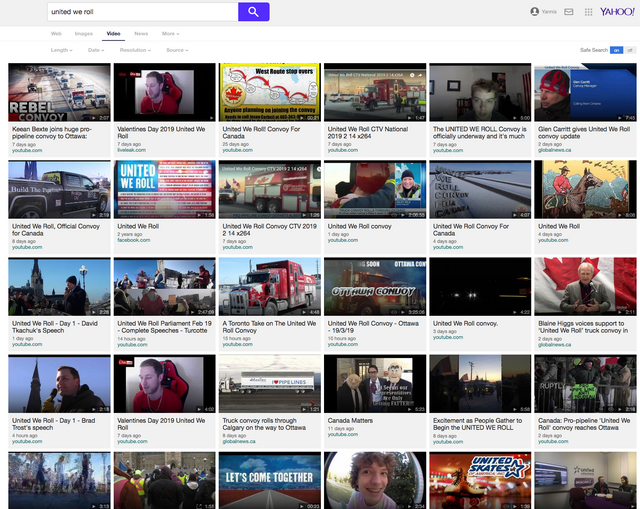Open the apps grid icon

[x=588, y=12]
